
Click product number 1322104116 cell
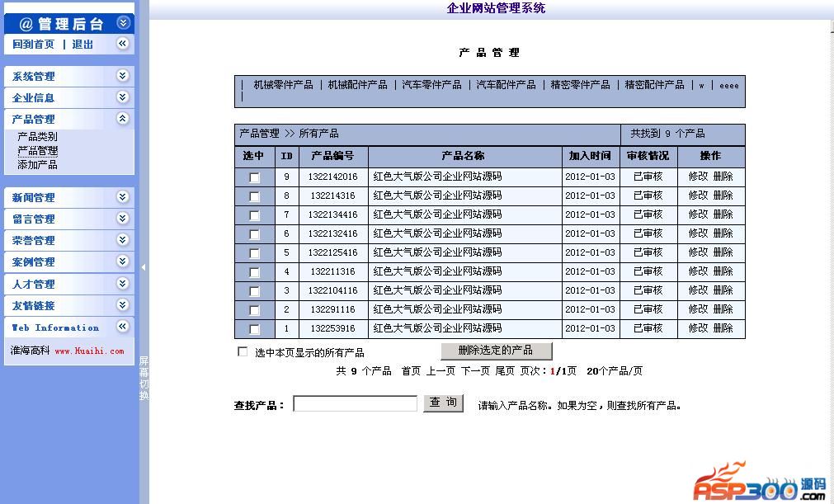tap(333, 290)
